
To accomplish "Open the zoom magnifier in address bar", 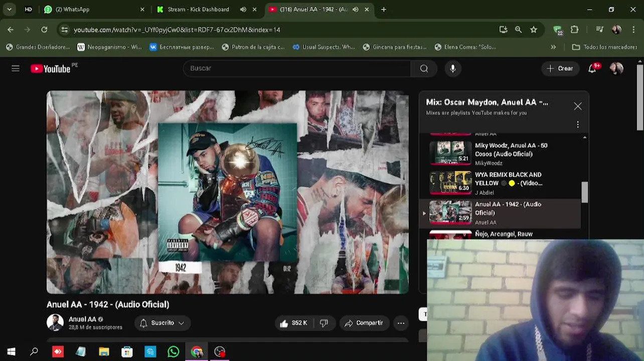I will 518,30.
